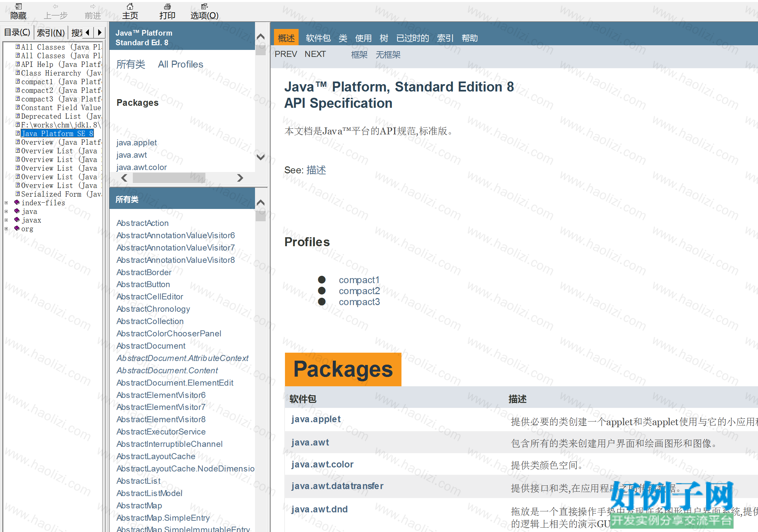Open the All Profiles link
Viewport: 758px width, 532px height.
(x=180, y=64)
